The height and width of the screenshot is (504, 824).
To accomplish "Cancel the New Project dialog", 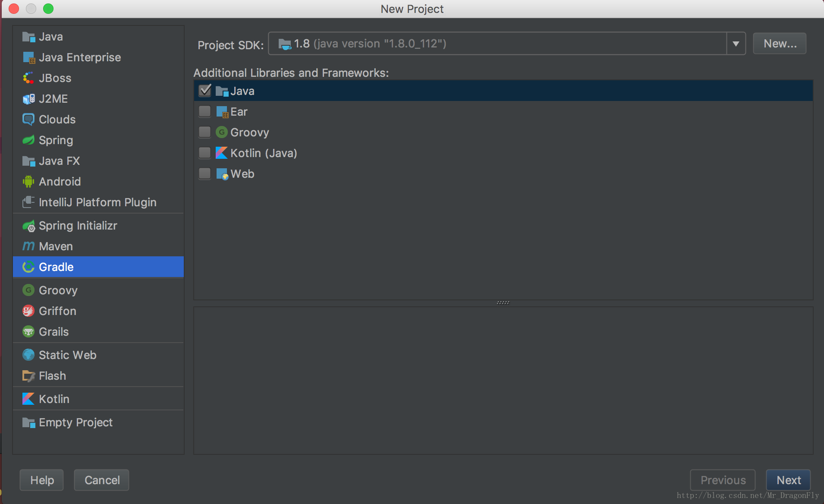I will click(x=102, y=480).
